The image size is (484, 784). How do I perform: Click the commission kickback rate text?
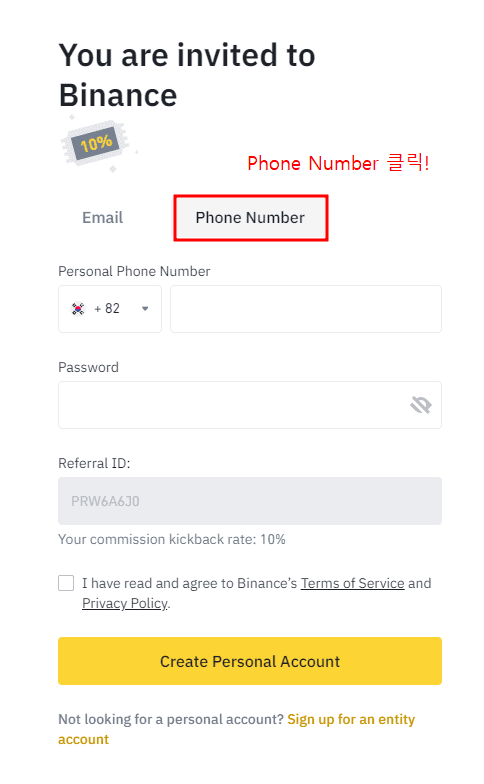click(x=172, y=540)
